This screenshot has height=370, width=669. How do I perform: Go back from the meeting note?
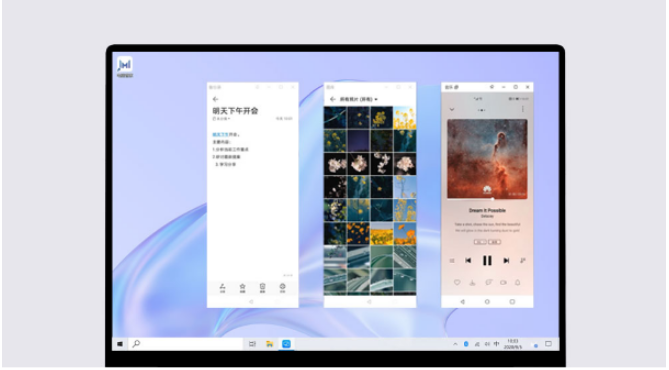pos(215,99)
